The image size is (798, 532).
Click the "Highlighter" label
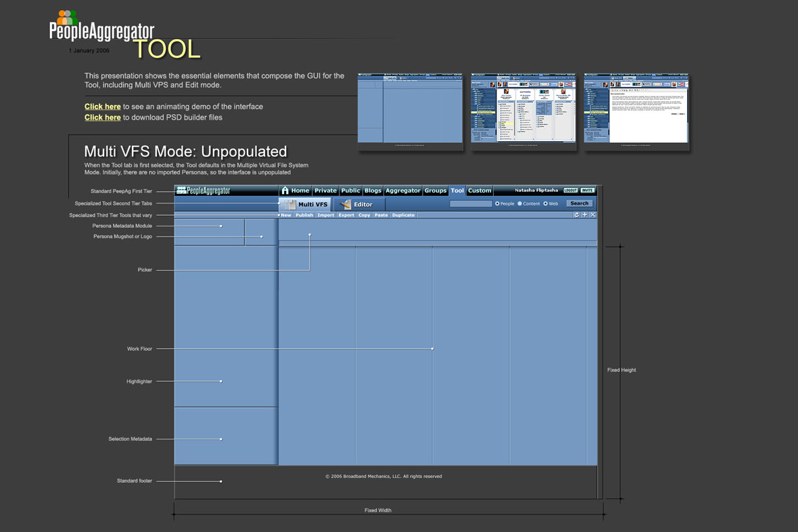pyautogui.click(x=139, y=381)
